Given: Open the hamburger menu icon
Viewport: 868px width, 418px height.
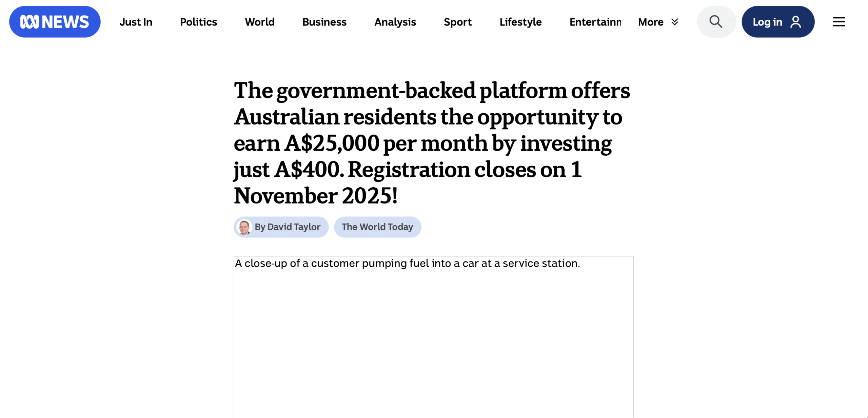Looking at the screenshot, I should [839, 22].
